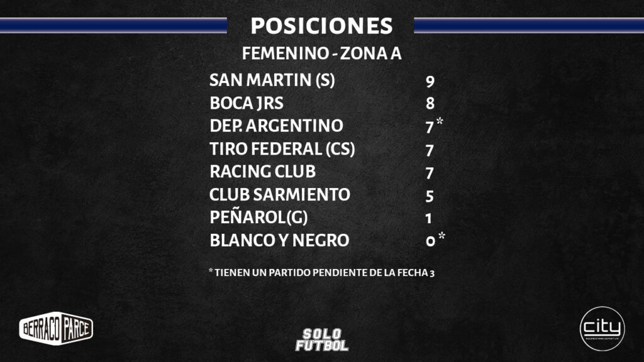The height and width of the screenshot is (362, 644).
Task: Click the CLUB SARMIENTO team name
Action: click(x=280, y=195)
